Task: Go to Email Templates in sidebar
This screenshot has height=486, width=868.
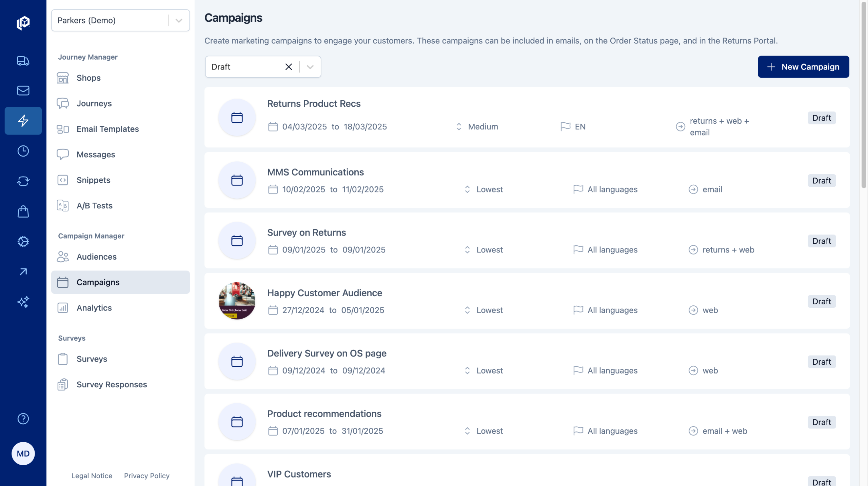Action: [x=107, y=129]
